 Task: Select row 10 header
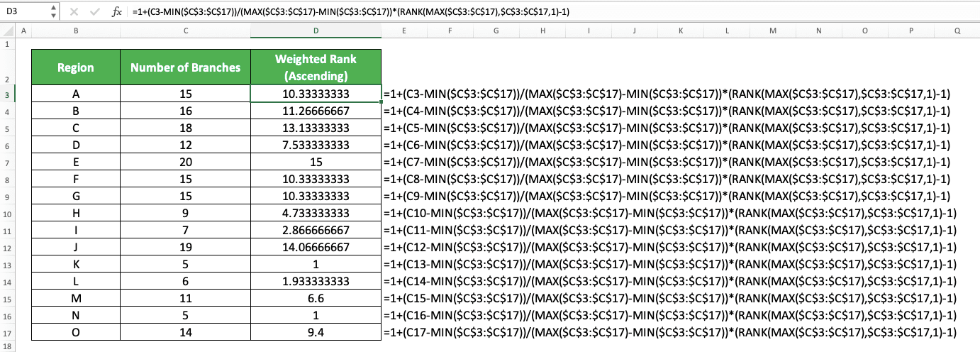(x=7, y=213)
